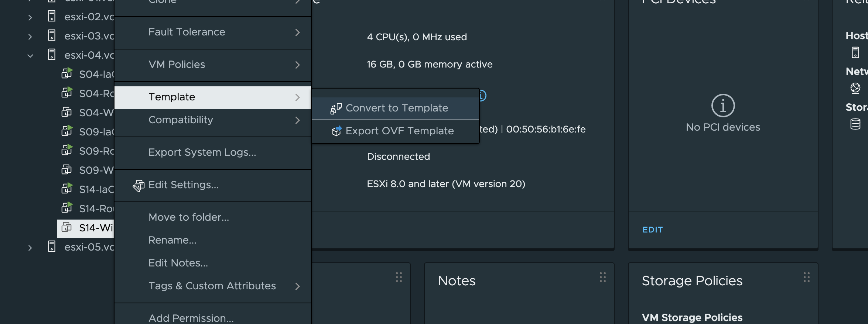Click the S04-W virtual machine icon
The width and height of the screenshot is (868, 324).
pos(66,112)
